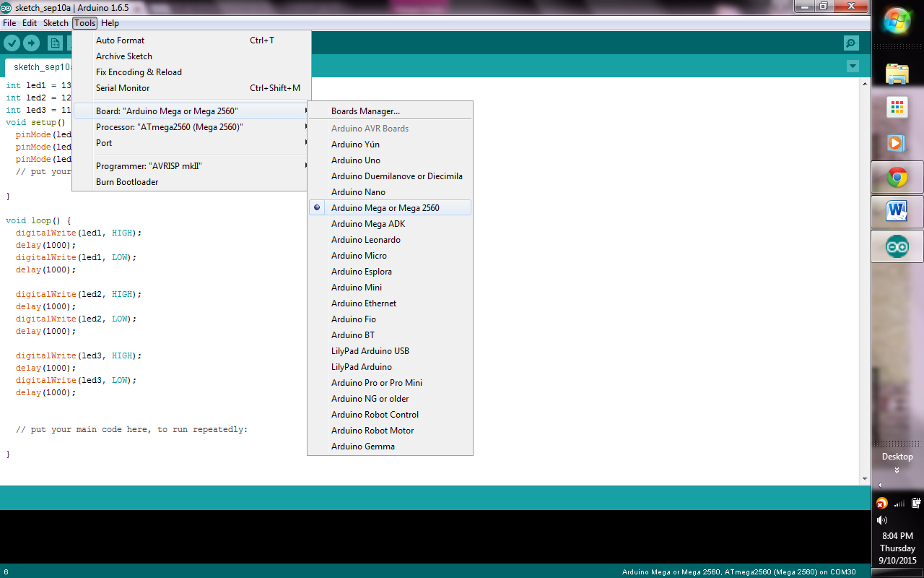Choose Archive Sketch
This screenshot has height=578, width=924.
click(x=191, y=56)
